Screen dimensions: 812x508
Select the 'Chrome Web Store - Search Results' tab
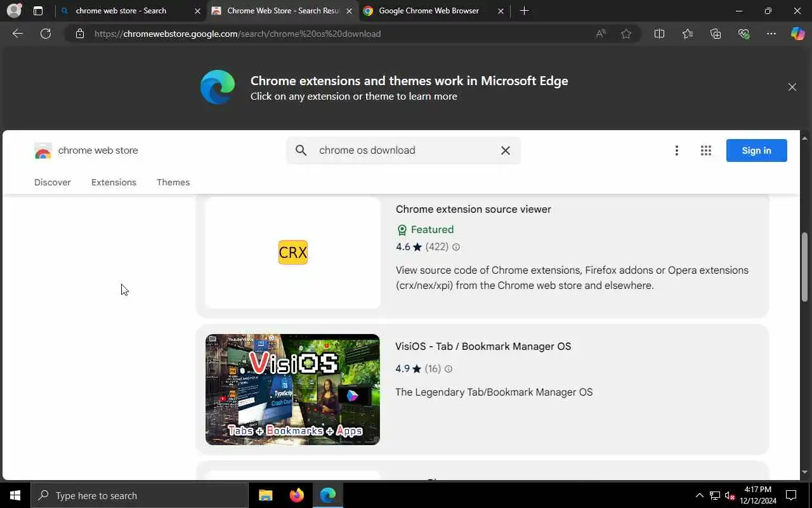coord(282,11)
